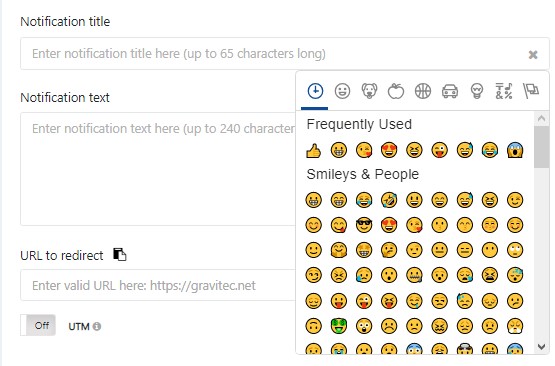
Task: Open the Animals & Nature dog tab
Action: (x=369, y=91)
